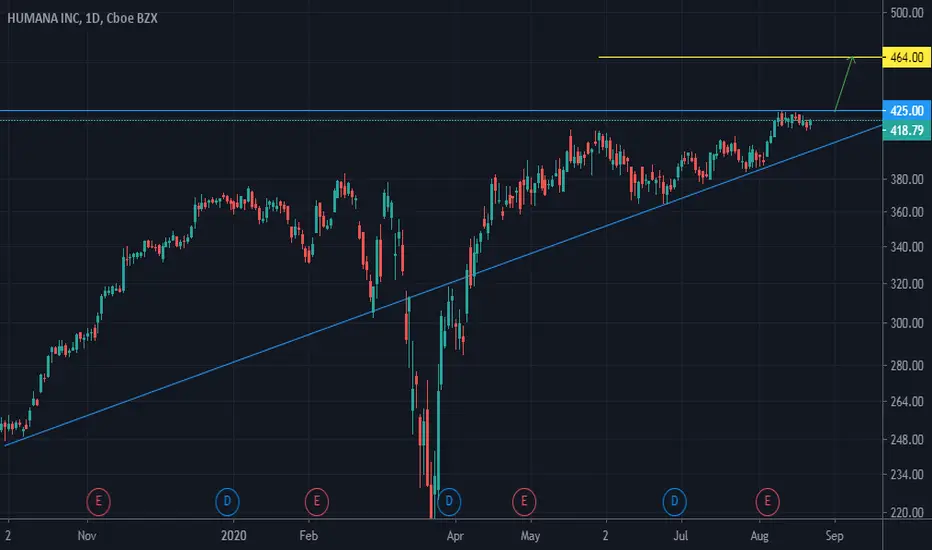Viewport: 932px width, 550px height.
Task: Click the 248.00 price axis value
Action: (x=906, y=440)
